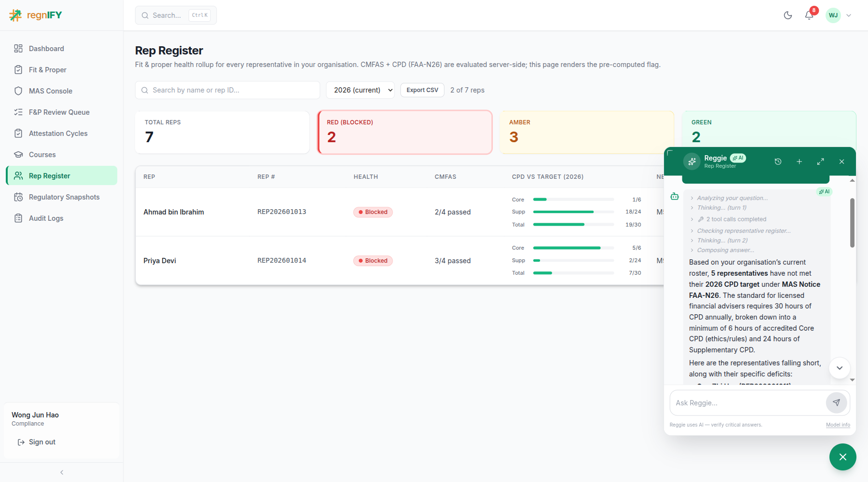
Task: Export the register as CSV
Action: [x=422, y=90]
